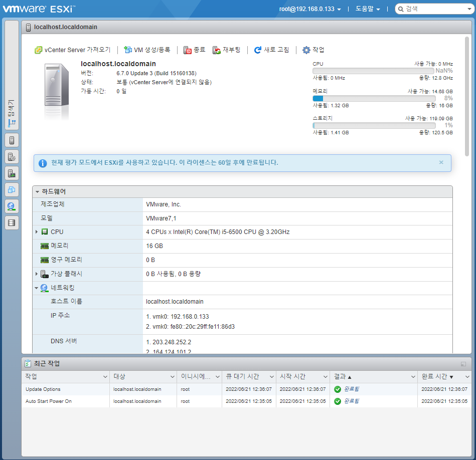The height and width of the screenshot is (460, 476).
Task: Dismiss the evaluation license notice
Action: (x=441, y=162)
